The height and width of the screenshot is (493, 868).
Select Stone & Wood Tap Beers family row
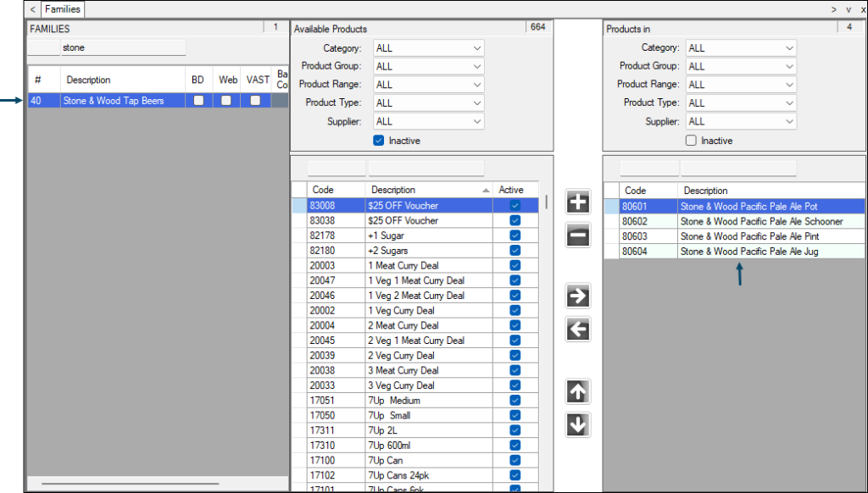click(159, 101)
